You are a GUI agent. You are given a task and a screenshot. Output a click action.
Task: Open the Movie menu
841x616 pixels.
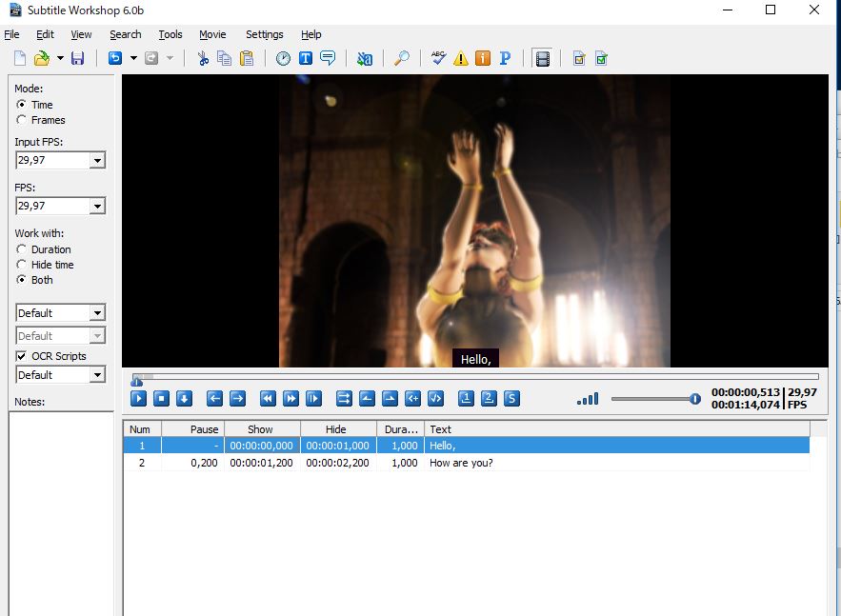(212, 34)
